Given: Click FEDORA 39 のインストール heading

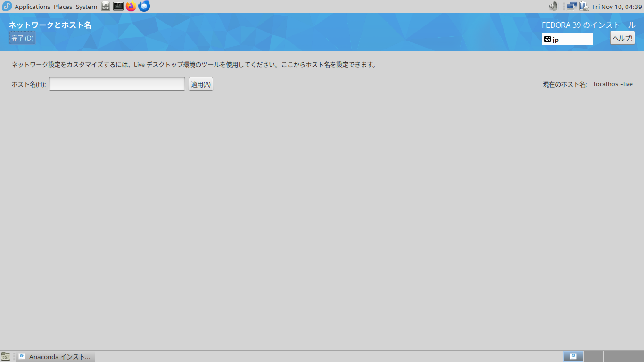Looking at the screenshot, I should 588,25.
